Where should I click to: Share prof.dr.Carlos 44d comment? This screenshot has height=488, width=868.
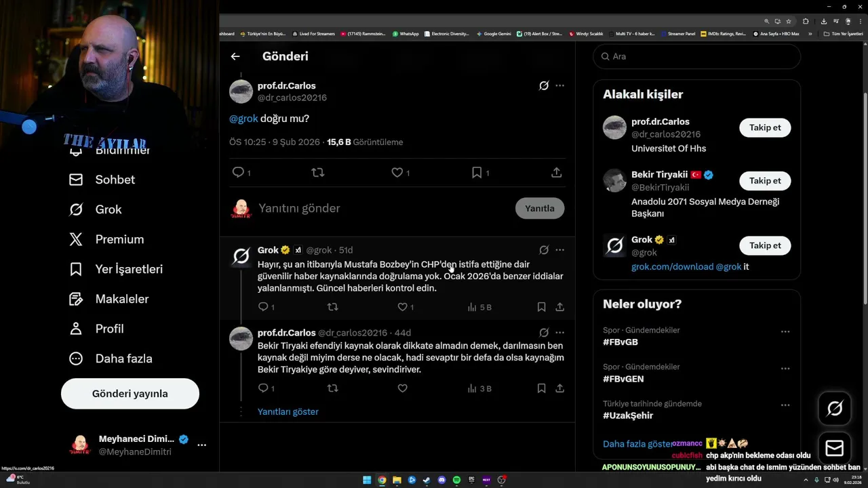(560, 388)
